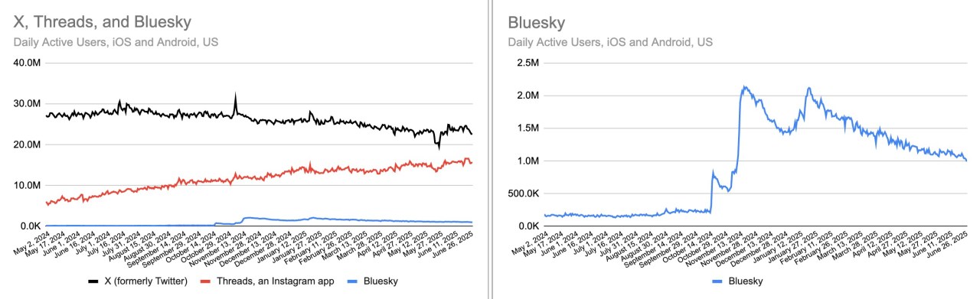
Task: Click the 'X, Threads, and Bluesky' chart title
Action: pos(103,22)
